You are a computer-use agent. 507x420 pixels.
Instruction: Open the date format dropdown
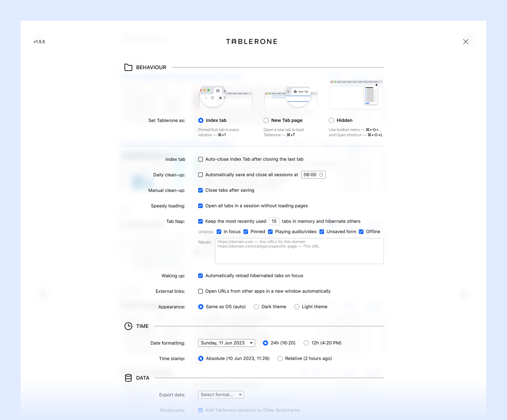[226, 343]
